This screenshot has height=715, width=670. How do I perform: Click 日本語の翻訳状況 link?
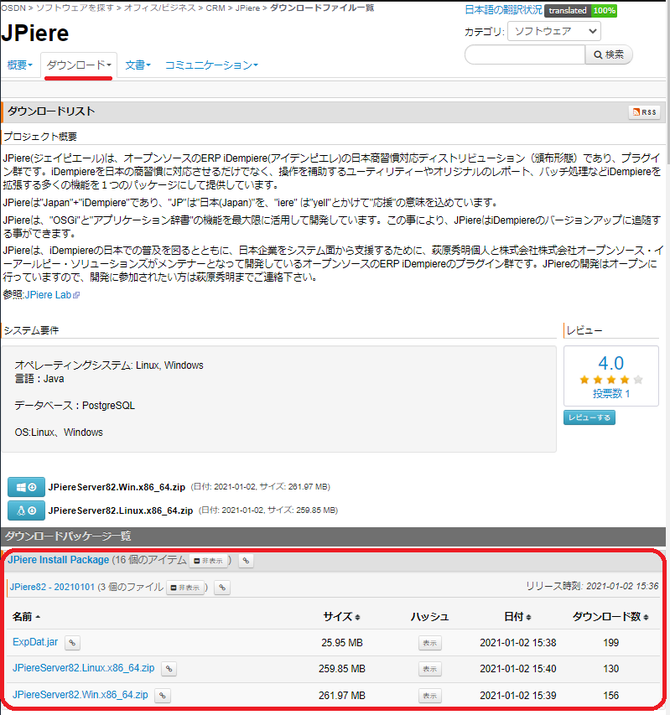pos(503,10)
